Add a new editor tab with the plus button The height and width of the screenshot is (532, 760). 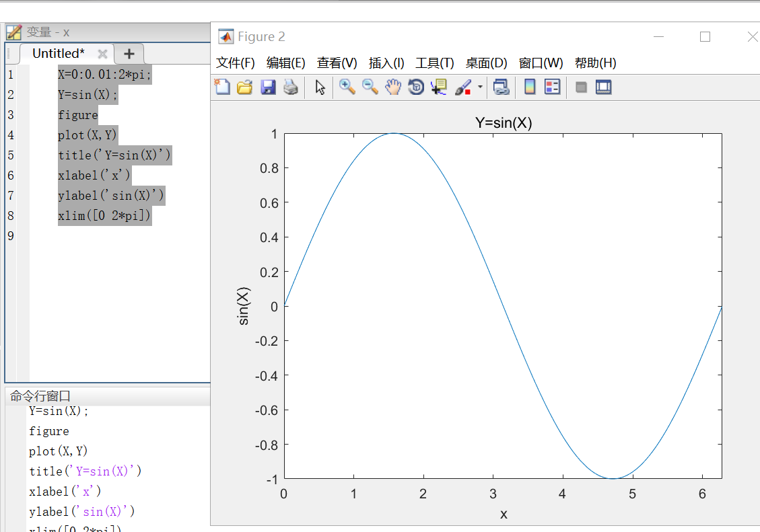128,53
